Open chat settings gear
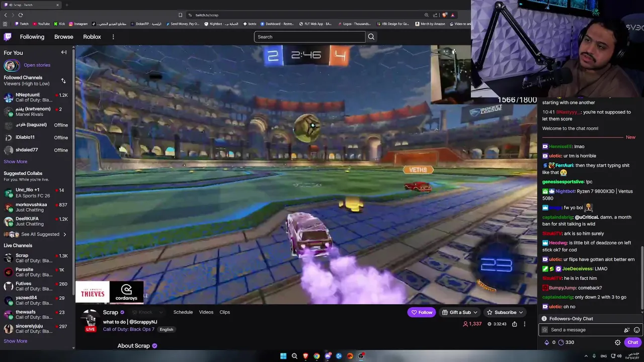This screenshot has width=644, height=362. tap(618, 342)
